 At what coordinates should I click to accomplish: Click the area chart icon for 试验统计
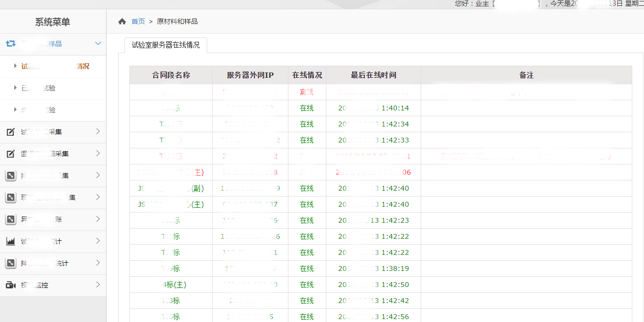pos(11,241)
